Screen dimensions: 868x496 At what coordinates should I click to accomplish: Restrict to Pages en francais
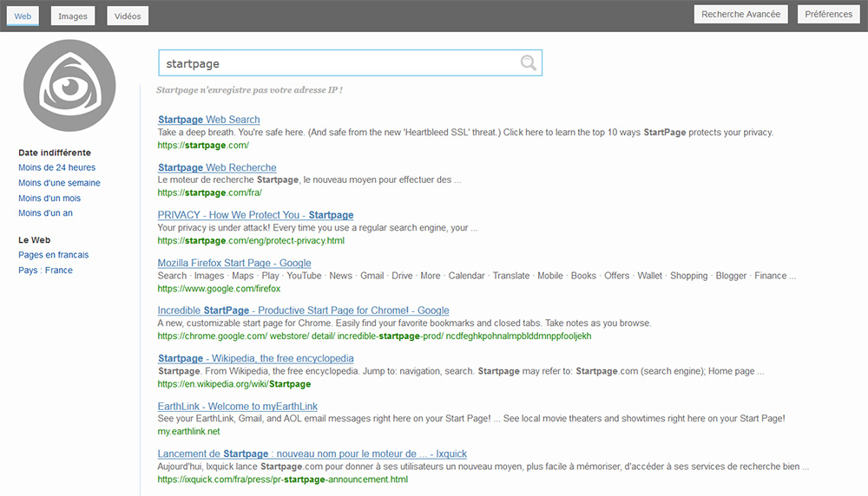click(x=53, y=255)
